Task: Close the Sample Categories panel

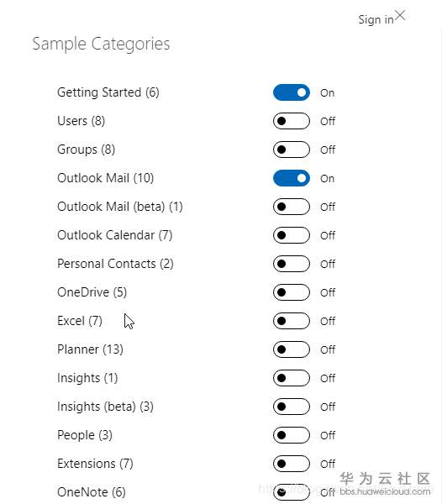Action: (400, 15)
